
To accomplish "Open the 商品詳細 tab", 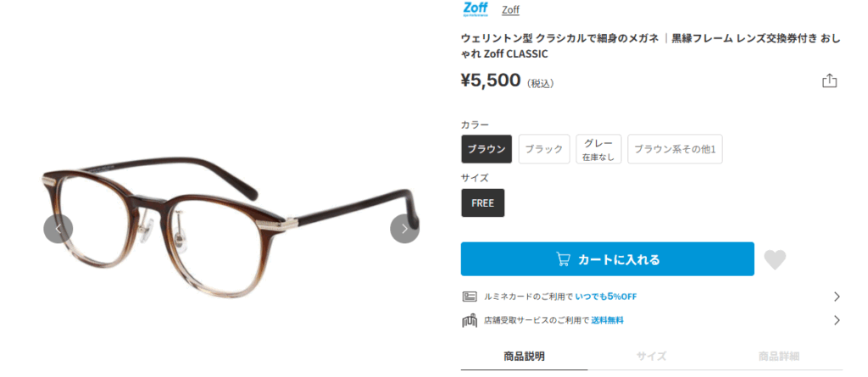I will click(x=779, y=356).
